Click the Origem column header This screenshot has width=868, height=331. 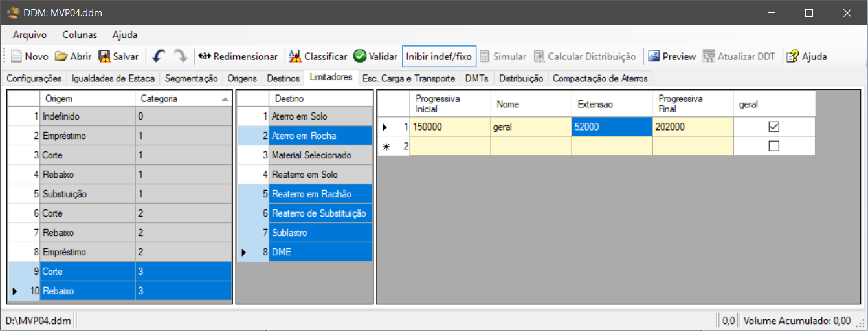(x=87, y=99)
